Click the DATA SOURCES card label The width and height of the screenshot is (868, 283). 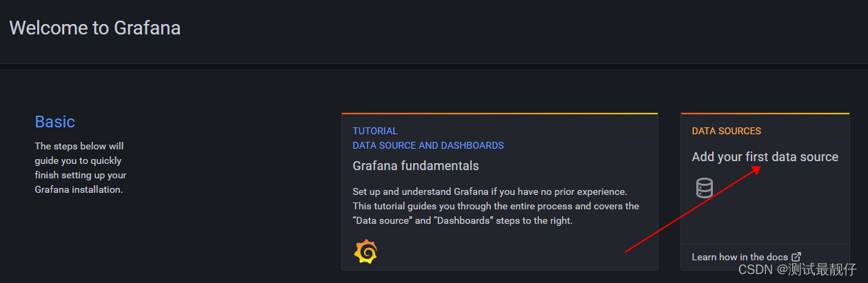[x=727, y=131]
